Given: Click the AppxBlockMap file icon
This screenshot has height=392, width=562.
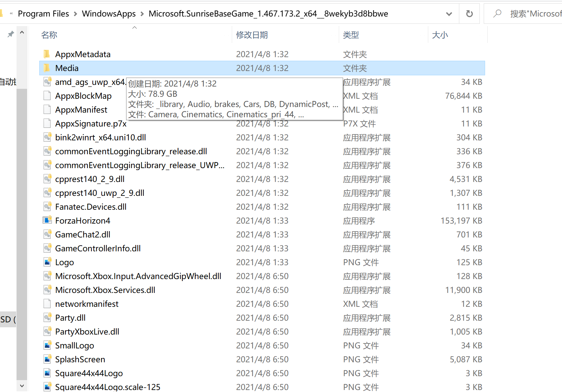Looking at the screenshot, I should [47, 96].
